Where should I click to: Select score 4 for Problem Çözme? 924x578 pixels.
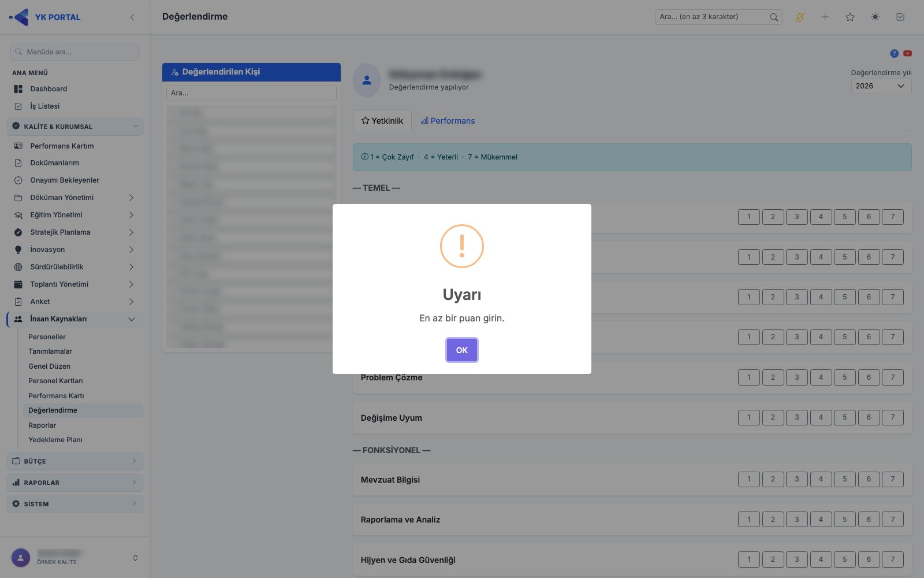coord(821,377)
